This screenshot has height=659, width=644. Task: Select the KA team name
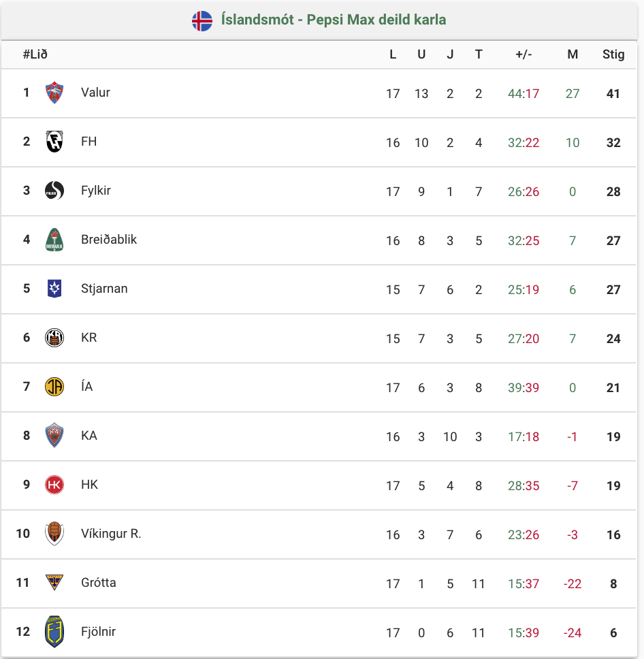[x=88, y=436]
